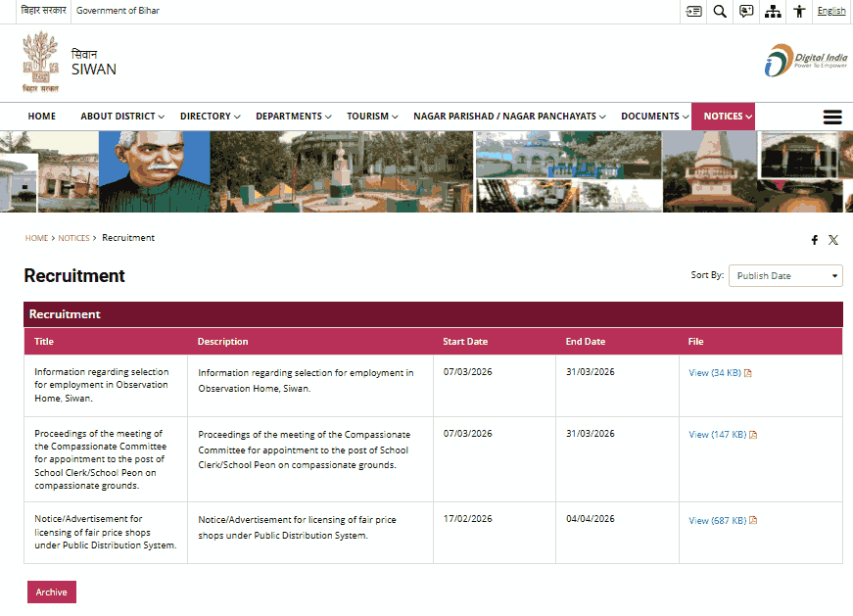Click the skip to main content icon
The image size is (853, 616).
(694, 11)
